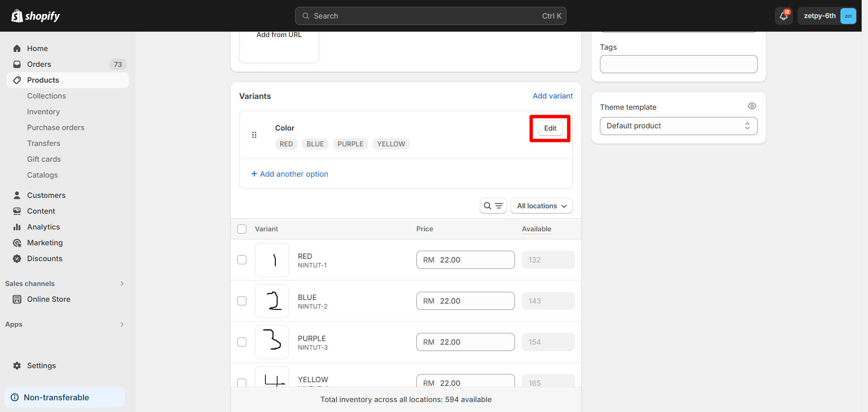This screenshot has width=868, height=412.
Task: Click the Online Store icon
Action: pyautogui.click(x=17, y=299)
